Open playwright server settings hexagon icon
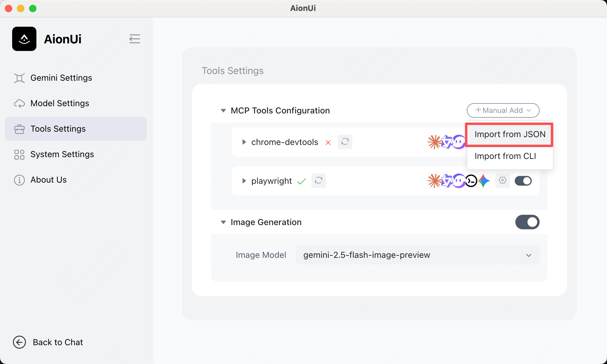The height and width of the screenshot is (364, 607). pyautogui.click(x=503, y=181)
